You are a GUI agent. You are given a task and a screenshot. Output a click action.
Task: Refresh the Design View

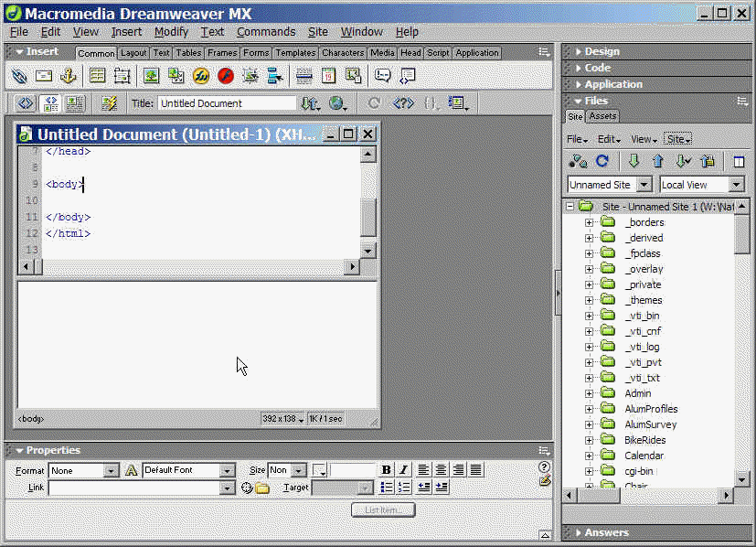[x=374, y=103]
